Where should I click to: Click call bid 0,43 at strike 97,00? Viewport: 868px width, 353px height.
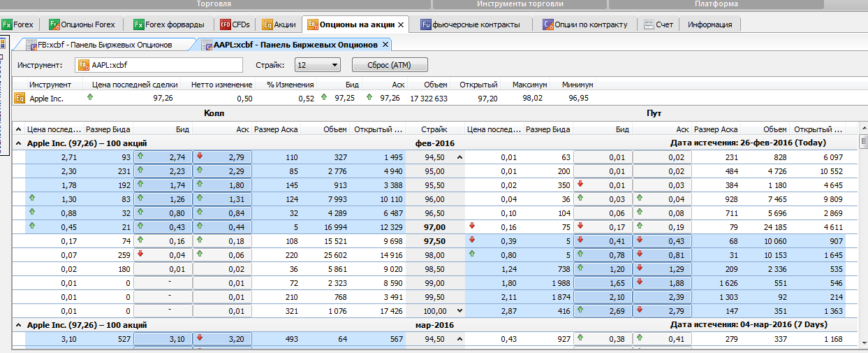point(162,227)
